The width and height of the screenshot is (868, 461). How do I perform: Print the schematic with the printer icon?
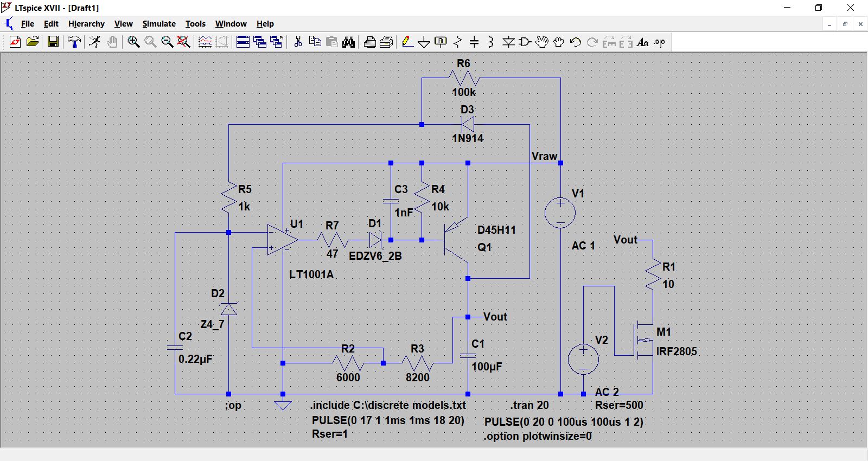point(370,42)
